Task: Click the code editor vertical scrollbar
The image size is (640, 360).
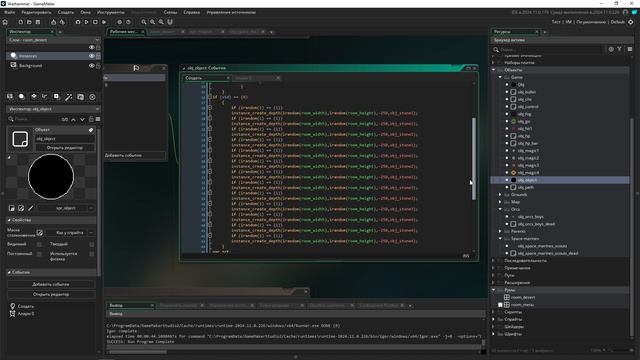Action: click(474, 159)
